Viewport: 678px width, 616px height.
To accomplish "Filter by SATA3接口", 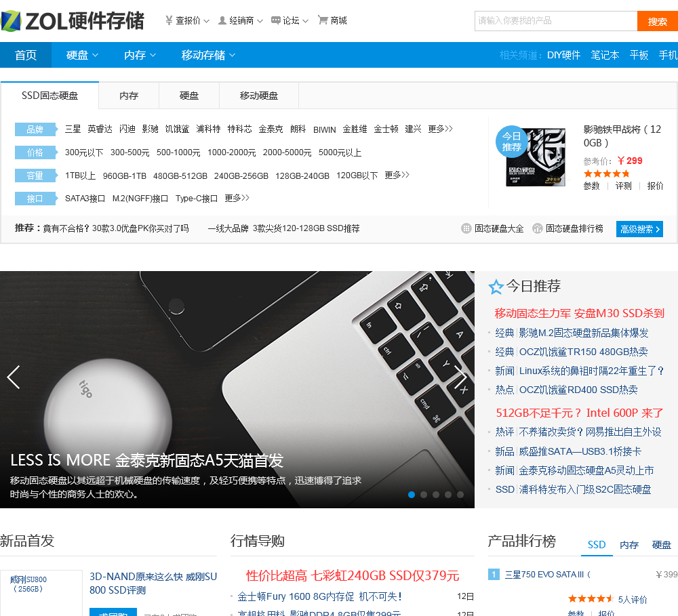I will click(85, 199).
